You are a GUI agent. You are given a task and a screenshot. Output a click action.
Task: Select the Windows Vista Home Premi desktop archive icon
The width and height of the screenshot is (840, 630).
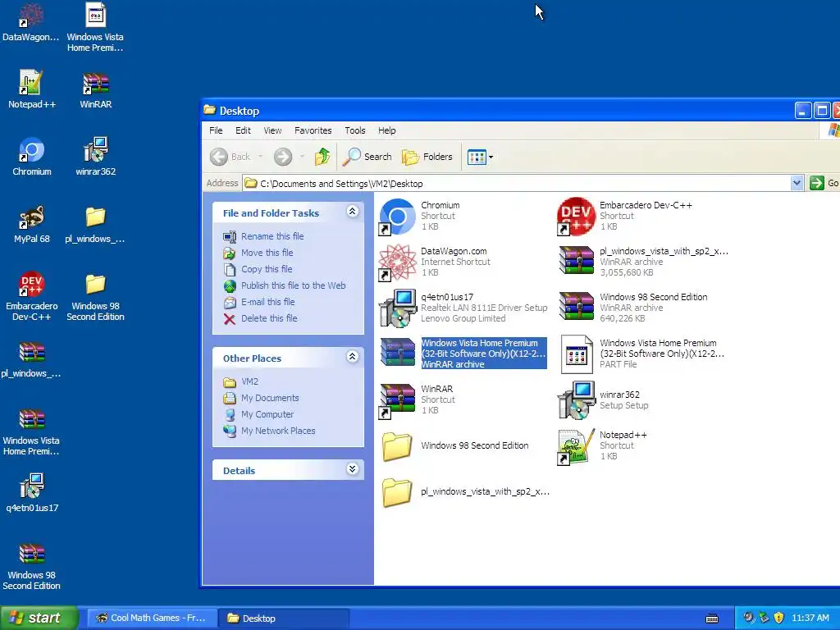point(31,431)
